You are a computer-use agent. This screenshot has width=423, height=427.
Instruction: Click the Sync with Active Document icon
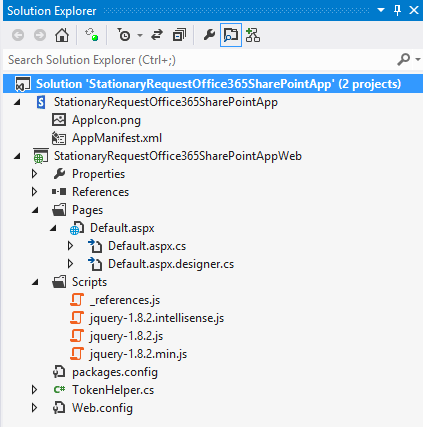pyautogui.click(x=157, y=35)
